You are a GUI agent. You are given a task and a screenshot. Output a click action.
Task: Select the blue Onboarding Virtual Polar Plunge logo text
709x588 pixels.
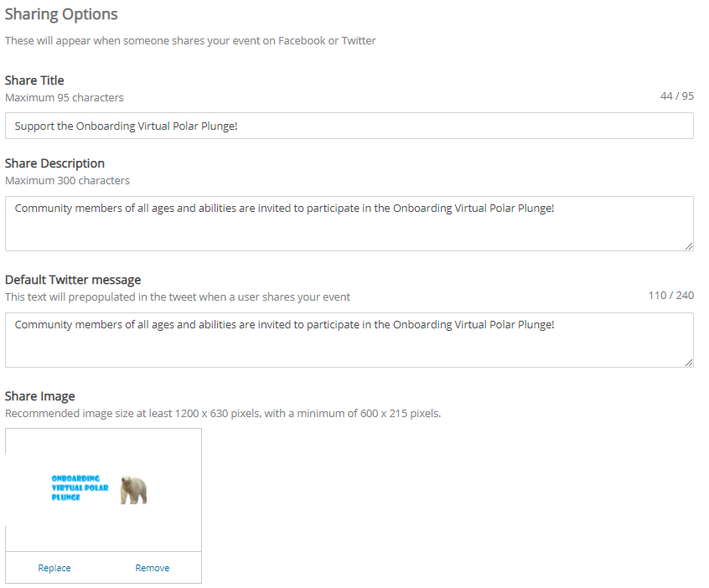pyautogui.click(x=80, y=487)
